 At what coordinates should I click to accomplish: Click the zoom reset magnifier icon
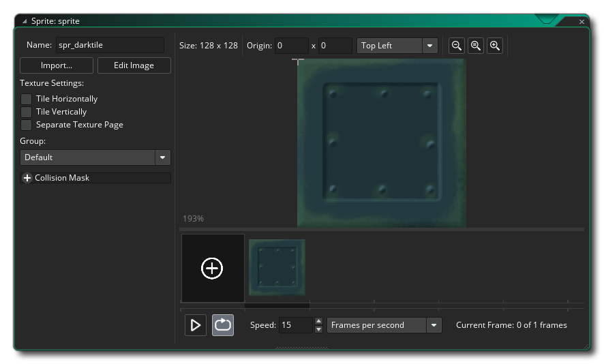point(476,46)
